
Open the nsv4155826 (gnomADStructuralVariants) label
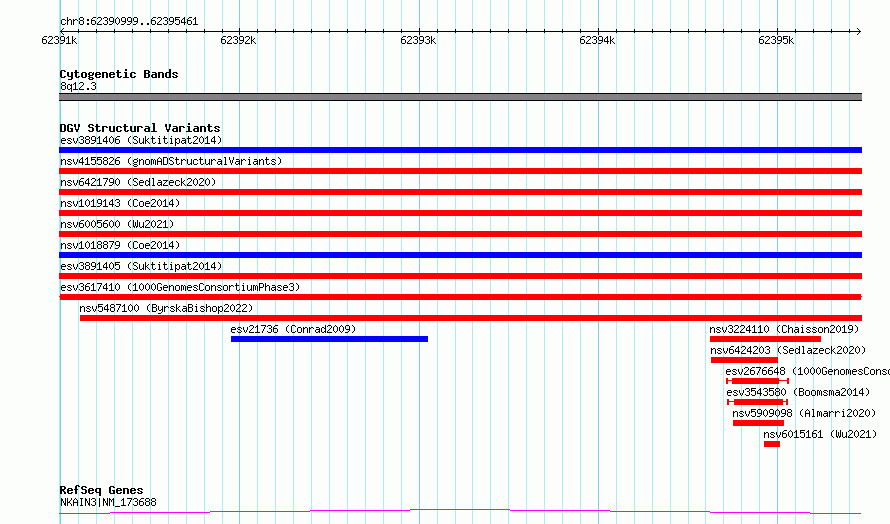pyautogui.click(x=171, y=161)
